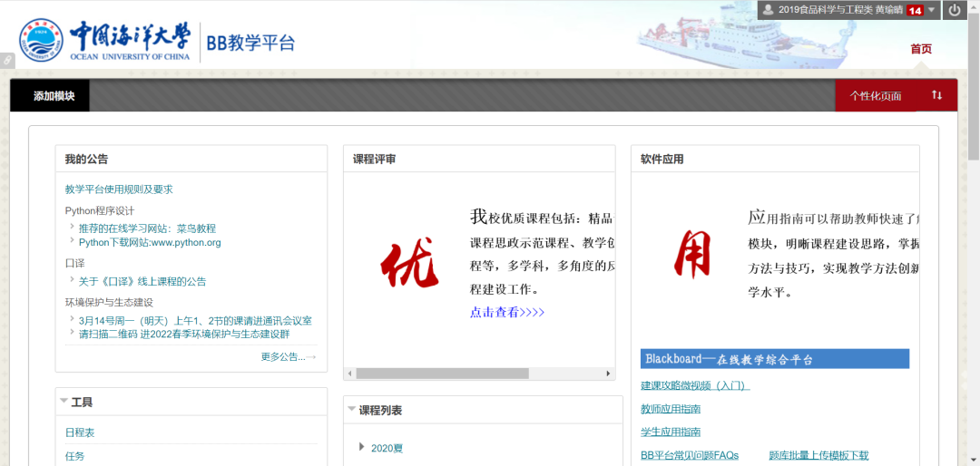Click horizontal scrollbar left arrow in 课程评审
This screenshot has height=466, width=980.
click(x=349, y=374)
